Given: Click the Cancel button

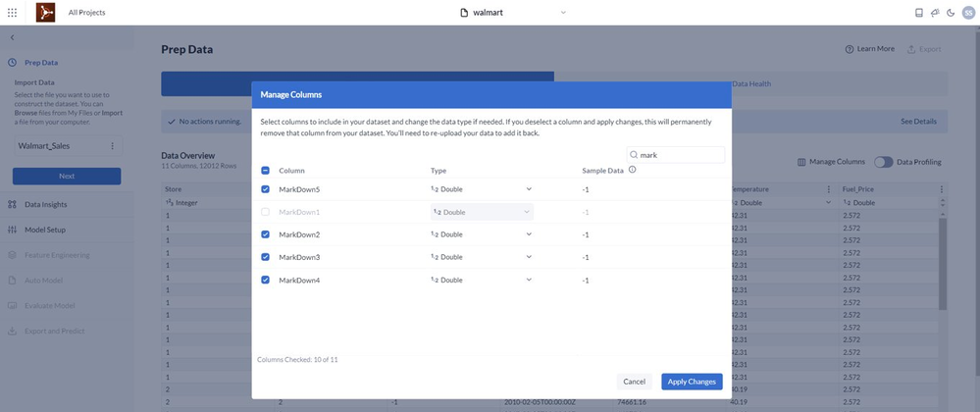Looking at the screenshot, I should (634, 382).
